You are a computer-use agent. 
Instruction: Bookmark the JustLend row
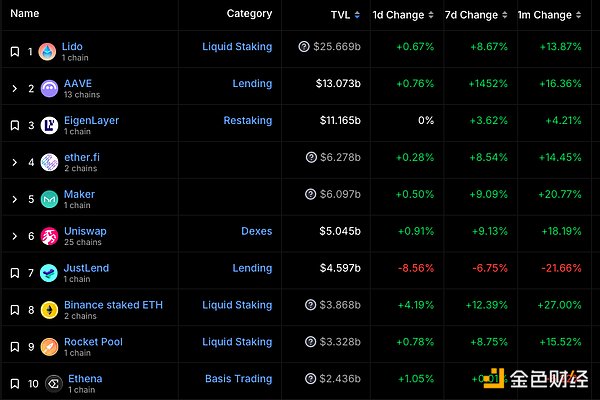pos(14,274)
